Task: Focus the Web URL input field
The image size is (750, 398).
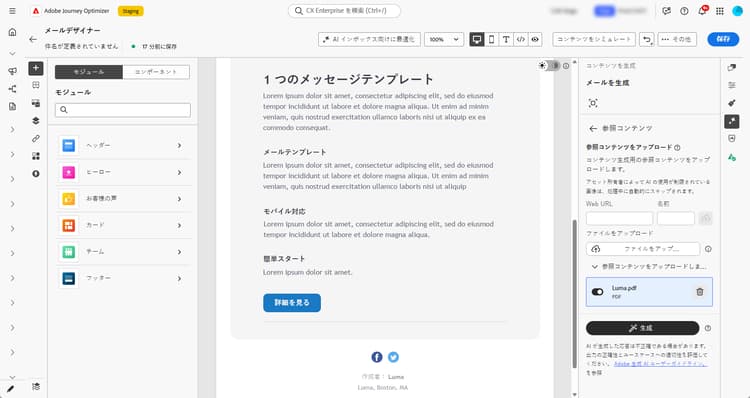Action: pos(619,219)
